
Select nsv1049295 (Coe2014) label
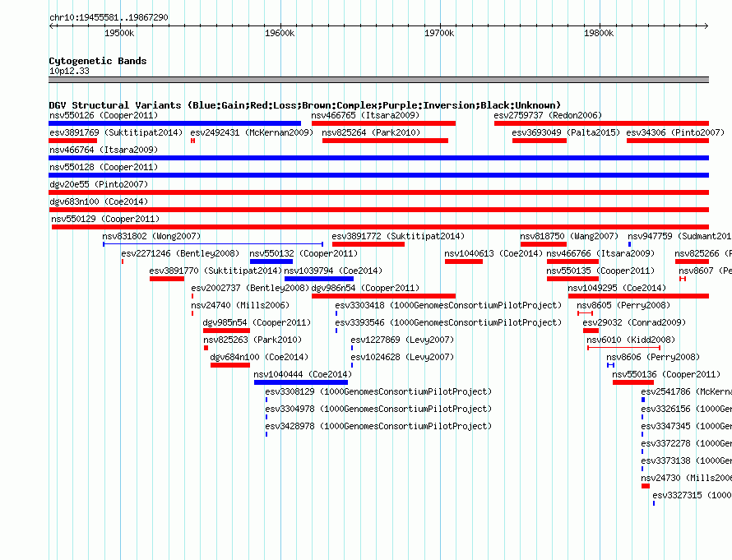coord(617,288)
